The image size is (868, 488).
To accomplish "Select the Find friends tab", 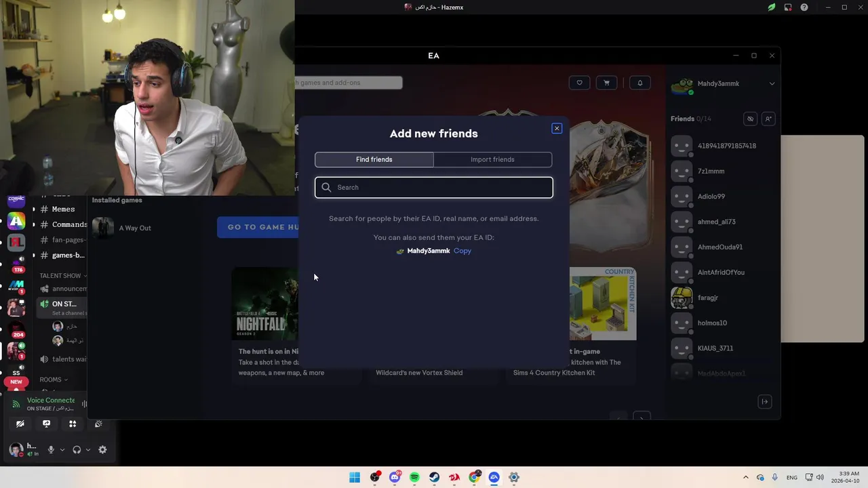I will click(374, 159).
